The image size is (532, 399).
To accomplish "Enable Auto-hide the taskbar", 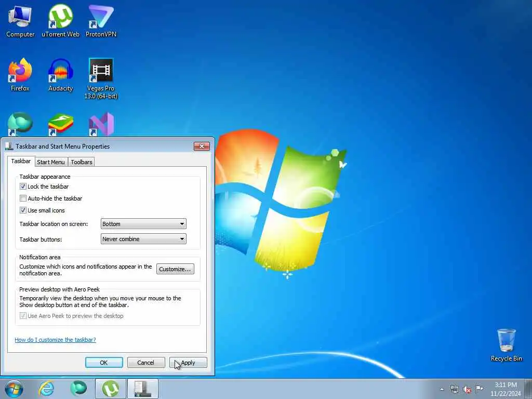I will 23,198.
